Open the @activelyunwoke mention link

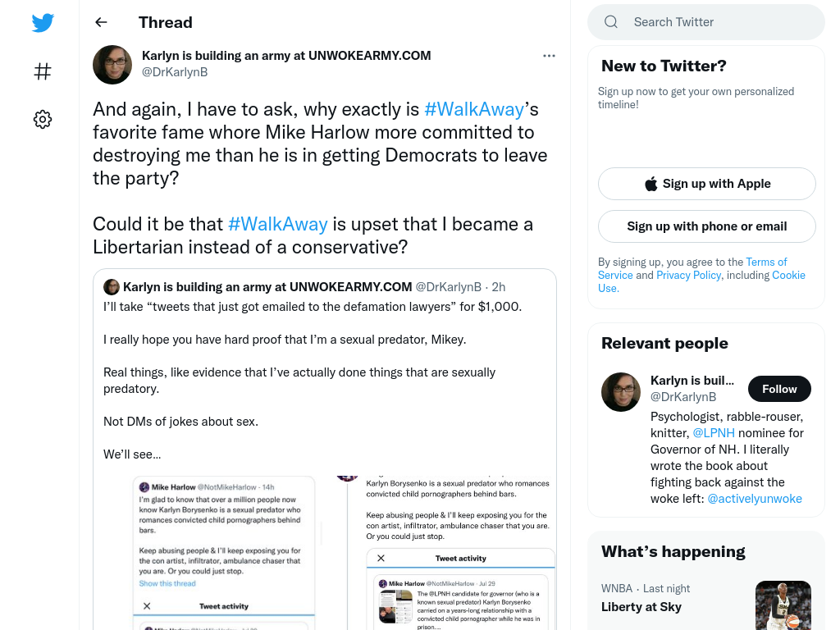[x=755, y=499]
